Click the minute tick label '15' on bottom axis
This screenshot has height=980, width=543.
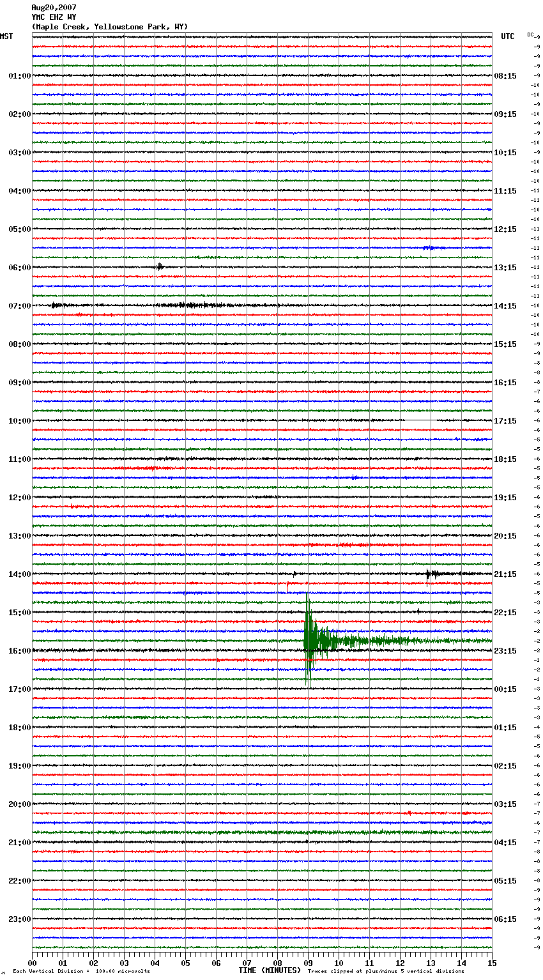[x=492, y=963]
